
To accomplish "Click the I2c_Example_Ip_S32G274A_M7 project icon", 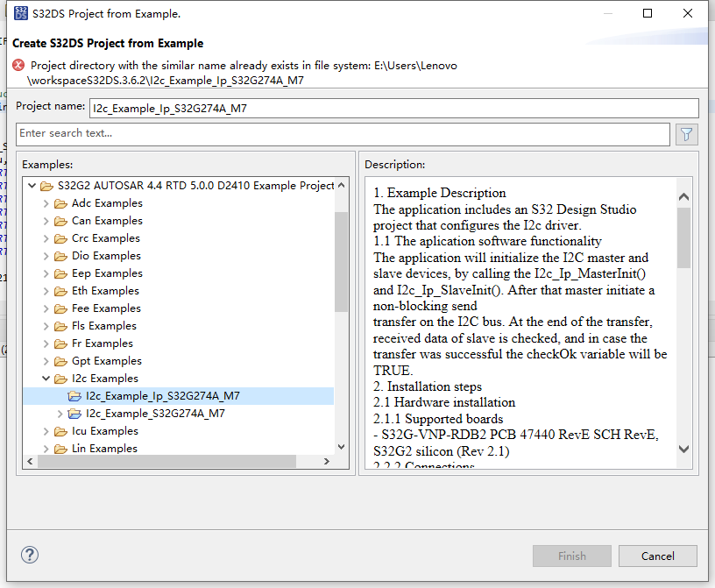I will (74, 396).
